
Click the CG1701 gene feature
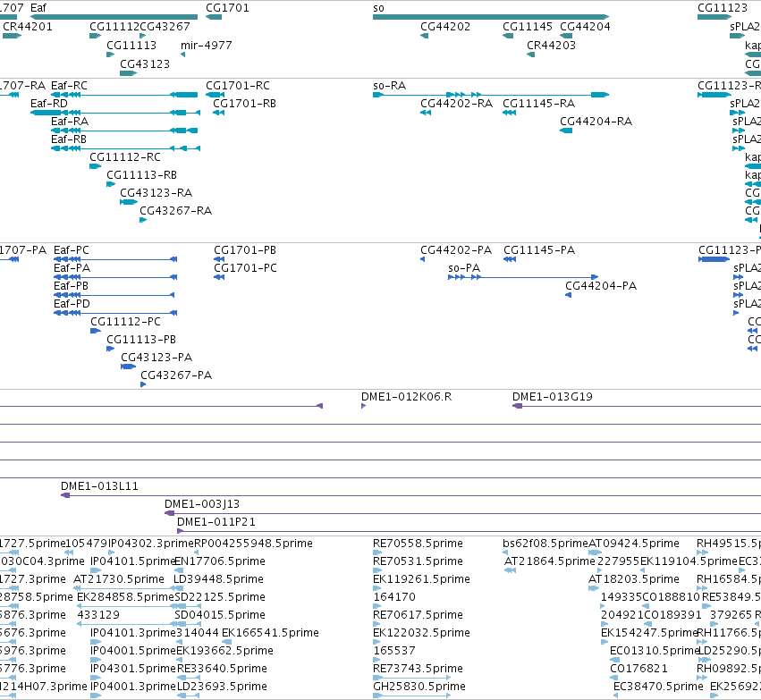point(214,17)
